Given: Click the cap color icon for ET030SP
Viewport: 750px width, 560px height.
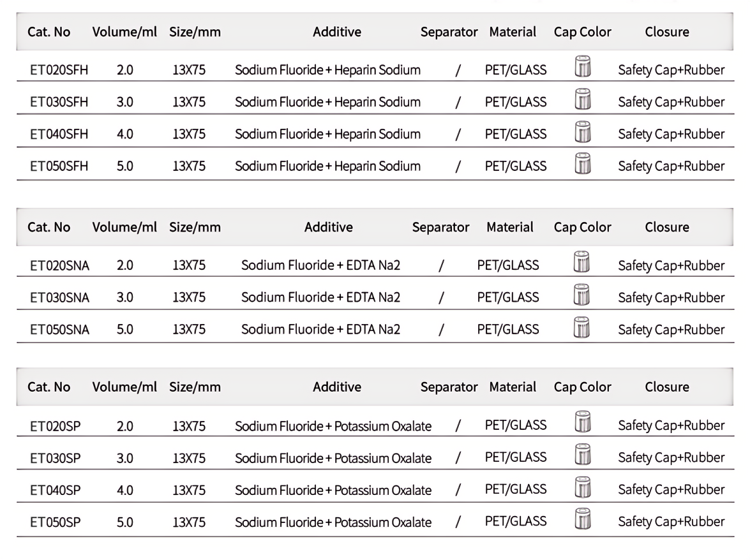Looking at the screenshot, I should [582, 455].
